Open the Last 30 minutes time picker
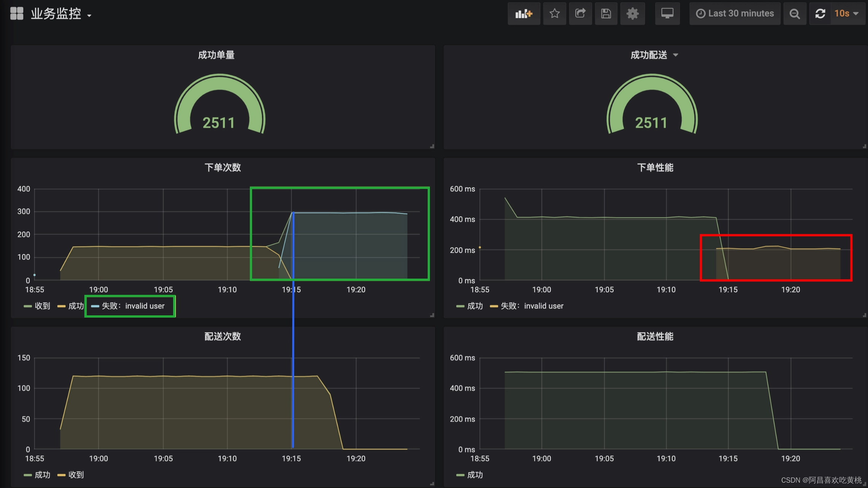This screenshot has height=488, width=868. pyautogui.click(x=735, y=13)
